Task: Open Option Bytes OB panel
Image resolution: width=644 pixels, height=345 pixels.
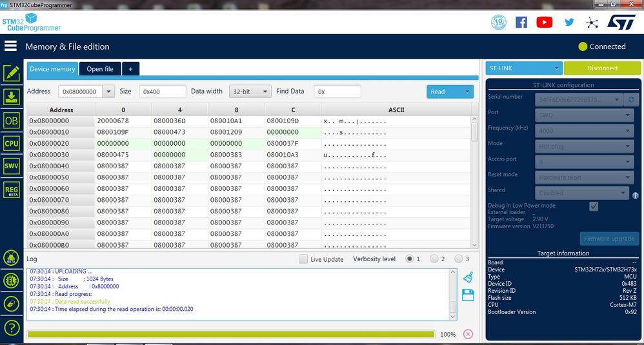Action: tap(12, 121)
